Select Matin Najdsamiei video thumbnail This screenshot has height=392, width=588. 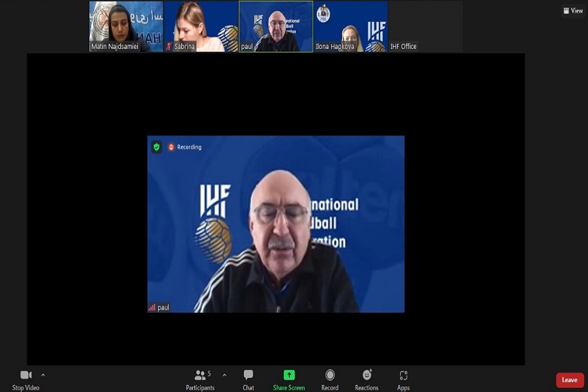coord(126,26)
